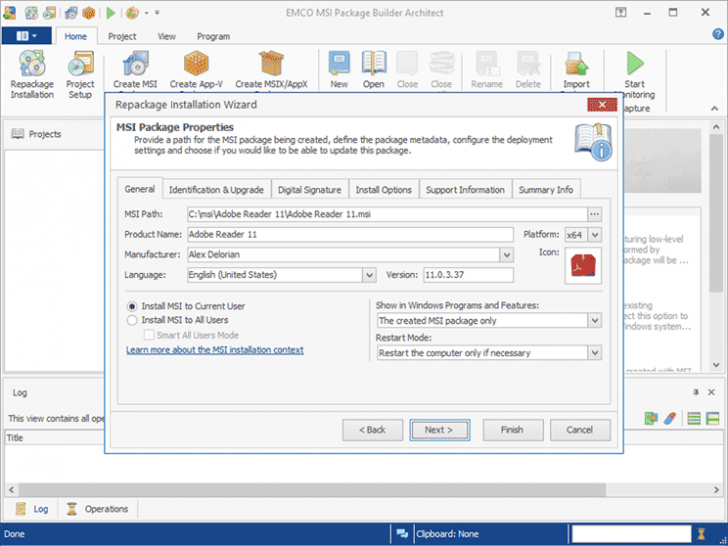Screen dimensions: 728x546
Task: Click the Delete ribbon icon
Action: click(x=528, y=64)
